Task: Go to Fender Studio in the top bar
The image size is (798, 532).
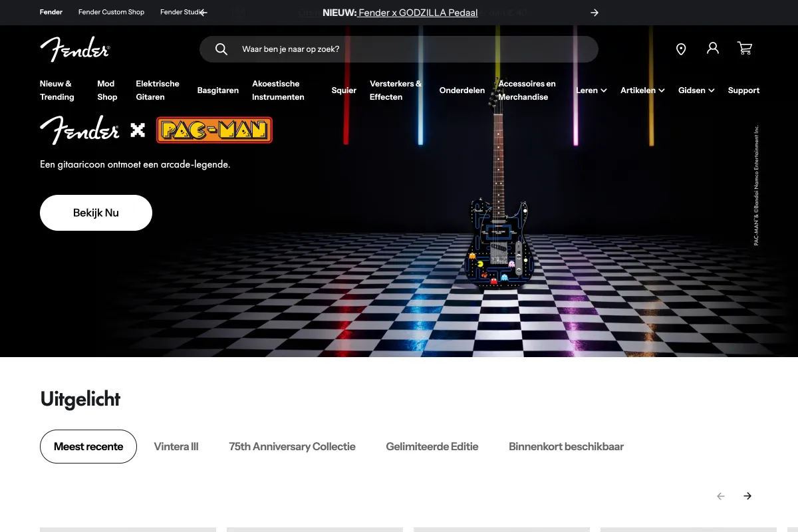Action: click(181, 12)
